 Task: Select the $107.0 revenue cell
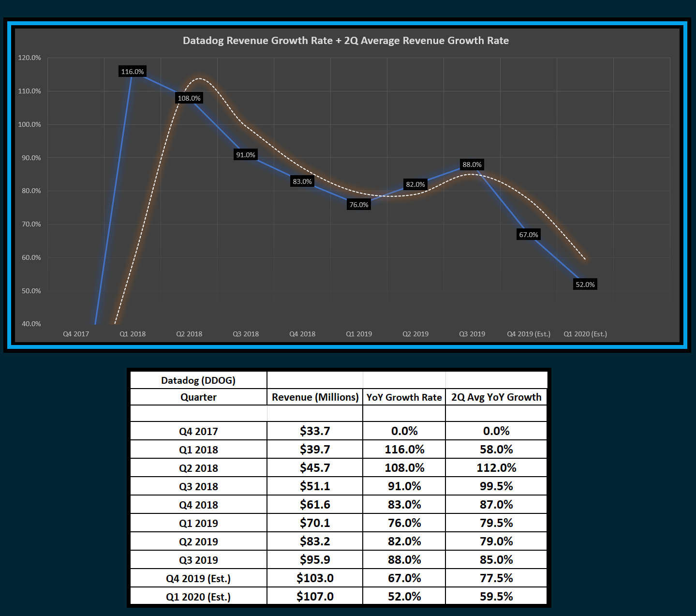tap(315, 596)
